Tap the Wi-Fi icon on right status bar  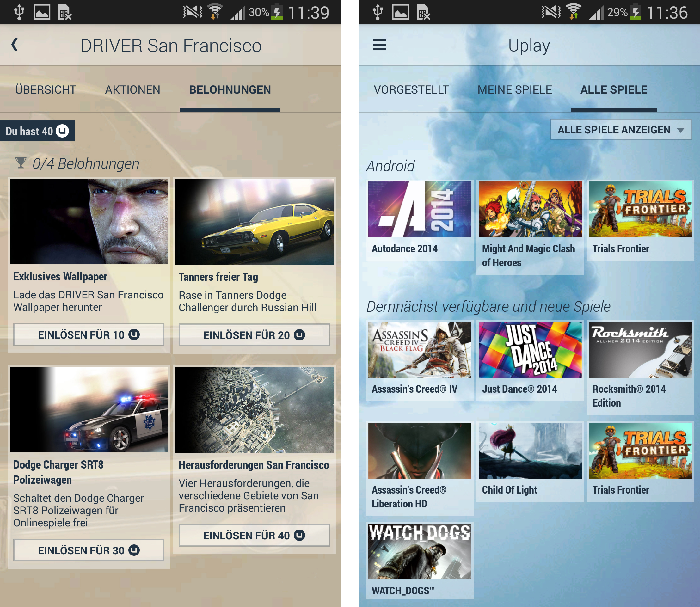pos(573,12)
